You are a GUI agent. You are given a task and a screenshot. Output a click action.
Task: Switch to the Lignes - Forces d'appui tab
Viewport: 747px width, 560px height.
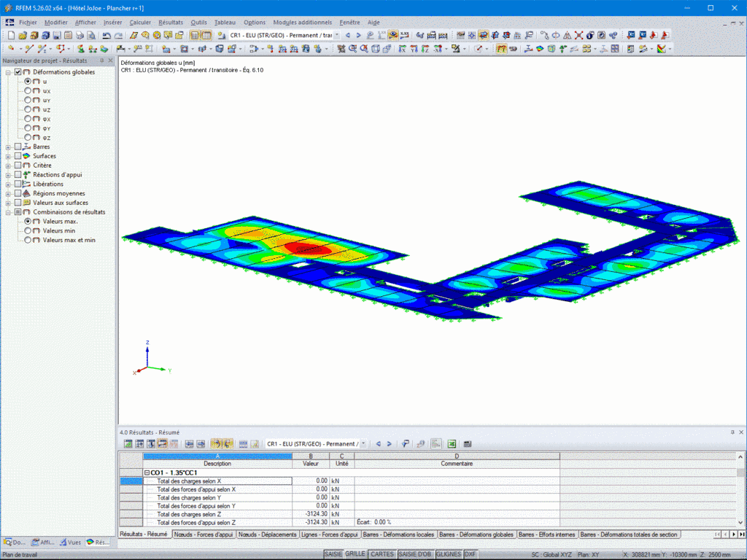(x=329, y=534)
